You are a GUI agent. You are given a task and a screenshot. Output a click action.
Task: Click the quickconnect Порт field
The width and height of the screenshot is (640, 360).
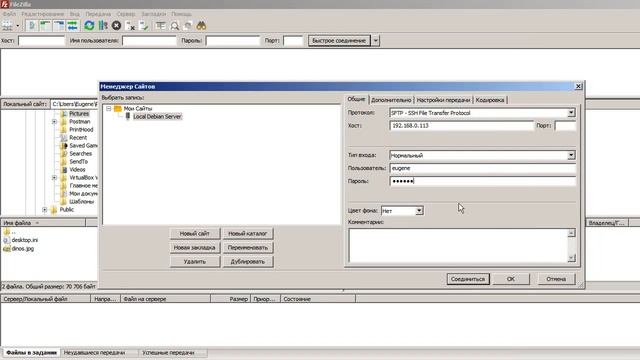click(293, 41)
